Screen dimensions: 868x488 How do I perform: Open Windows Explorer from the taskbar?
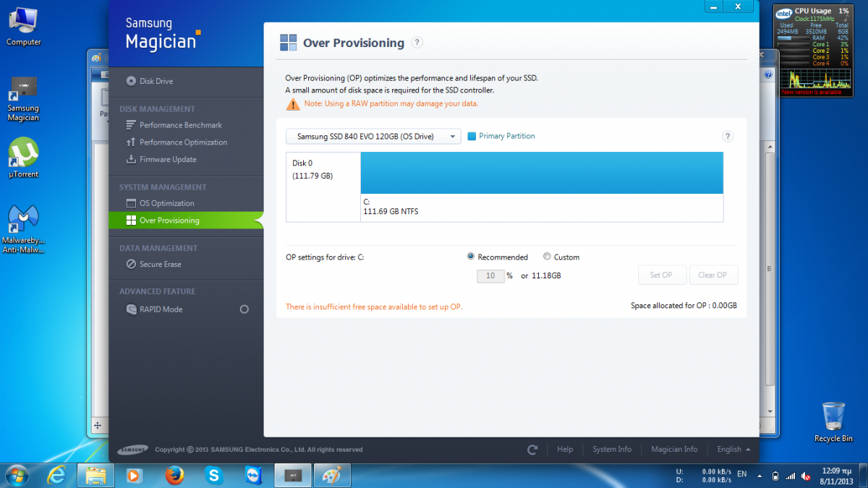tap(96, 476)
